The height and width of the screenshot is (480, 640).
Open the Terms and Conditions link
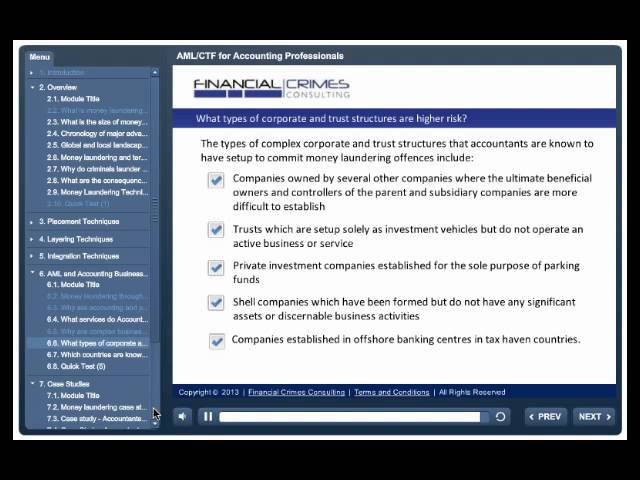click(x=391, y=392)
